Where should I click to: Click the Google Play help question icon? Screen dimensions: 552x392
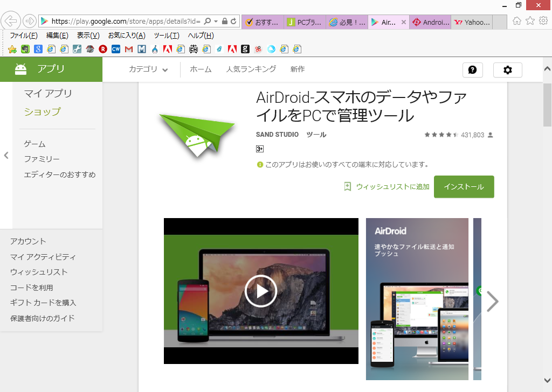click(x=472, y=70)
